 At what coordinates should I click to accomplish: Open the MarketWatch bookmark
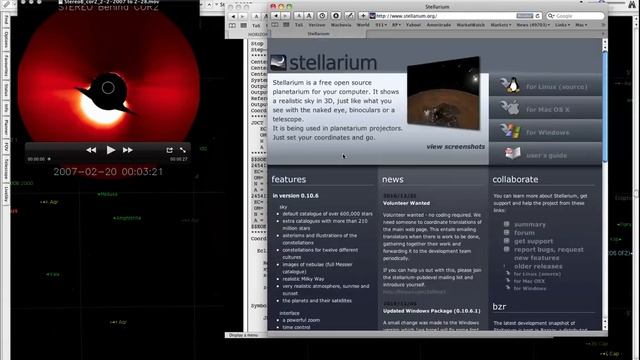click(470, 25)
